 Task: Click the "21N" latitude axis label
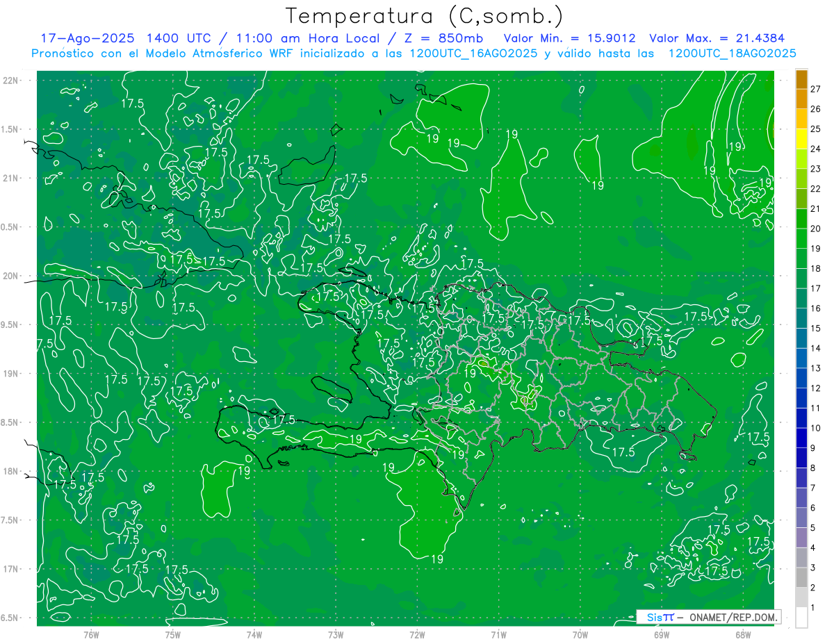click(11, 178)
